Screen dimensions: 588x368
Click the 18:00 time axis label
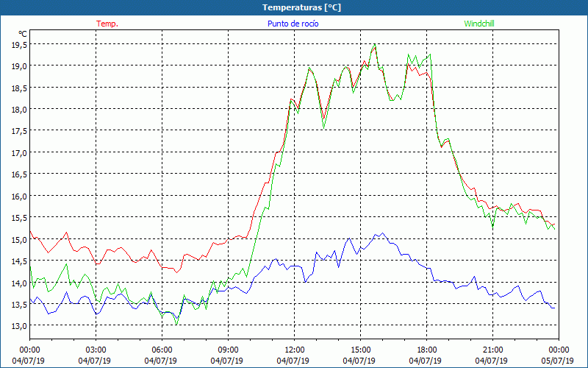427,350
